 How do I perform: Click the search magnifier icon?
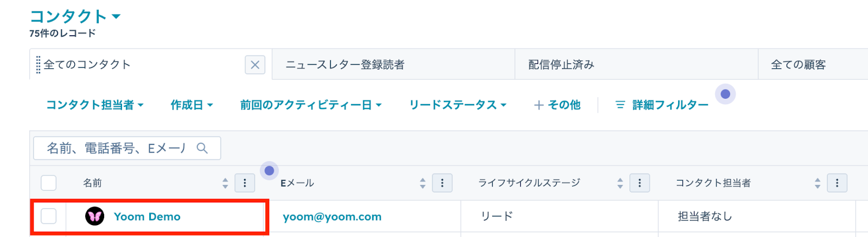202,148
